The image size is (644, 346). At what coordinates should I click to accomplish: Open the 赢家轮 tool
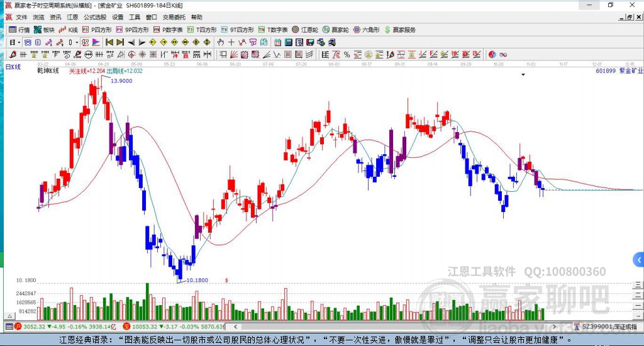coord(336,30)
